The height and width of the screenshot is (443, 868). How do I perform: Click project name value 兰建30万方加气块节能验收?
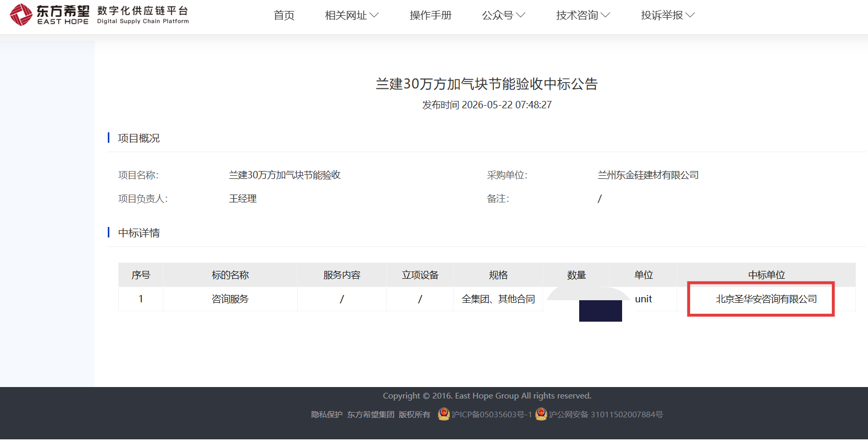[x=285, y=175]
